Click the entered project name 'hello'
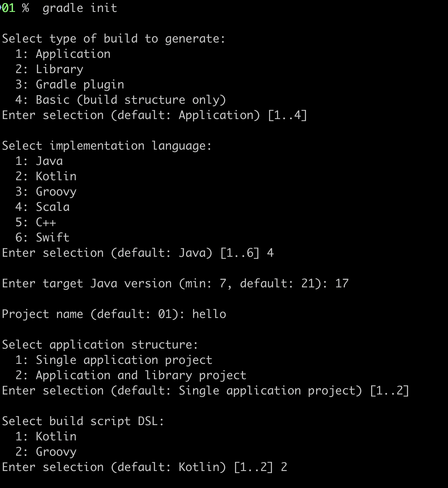 (209, 314)
